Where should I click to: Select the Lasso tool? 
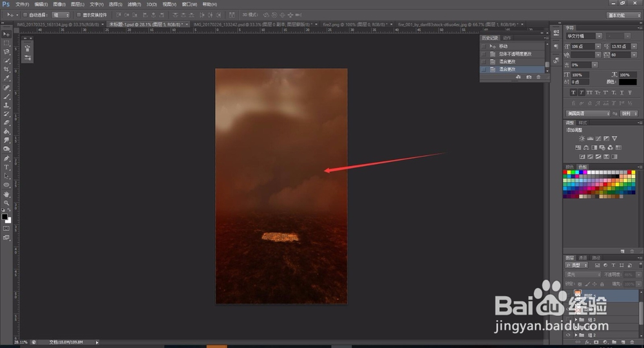pos(6,51)
